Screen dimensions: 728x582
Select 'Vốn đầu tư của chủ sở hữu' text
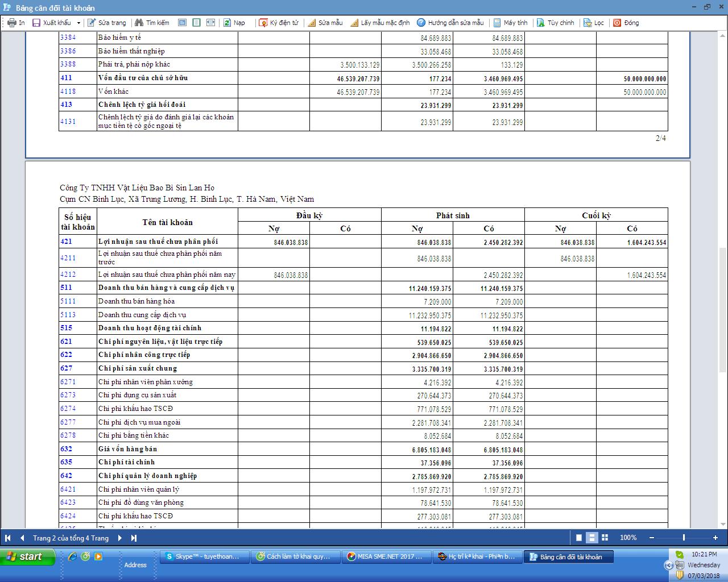[x=143, y=78]
